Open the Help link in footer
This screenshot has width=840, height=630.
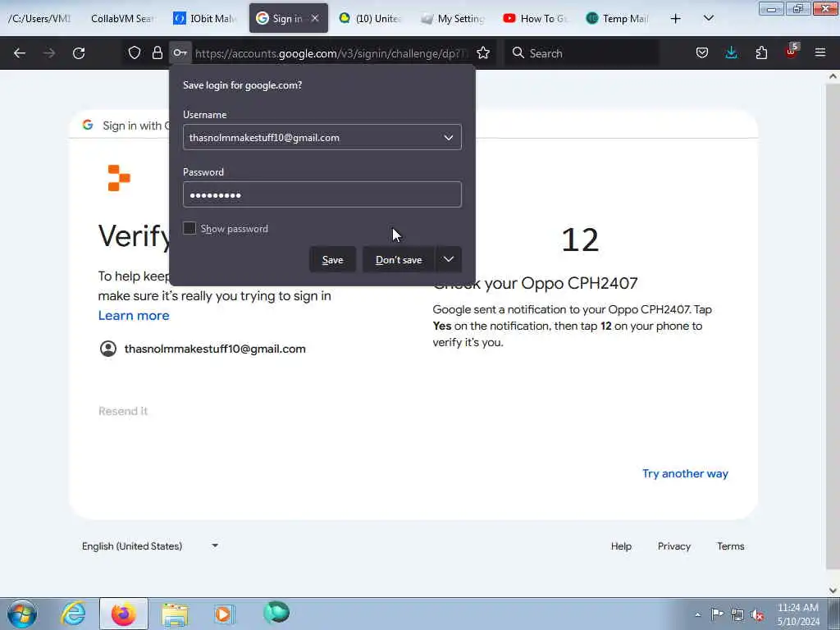tap(621, 546)
